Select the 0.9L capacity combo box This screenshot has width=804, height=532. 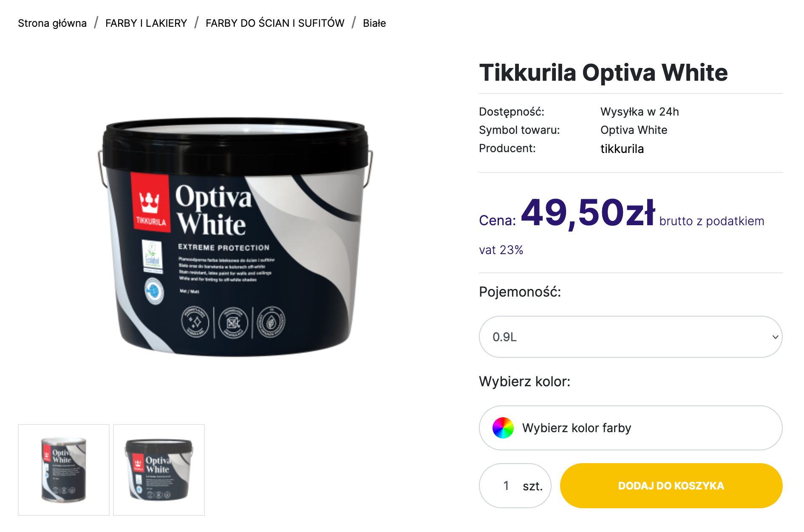(x=631, y=337)
